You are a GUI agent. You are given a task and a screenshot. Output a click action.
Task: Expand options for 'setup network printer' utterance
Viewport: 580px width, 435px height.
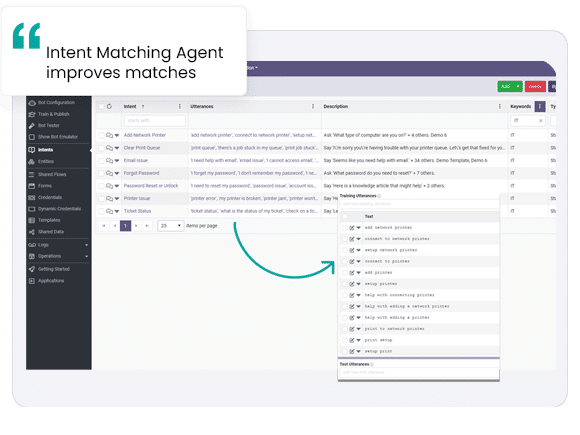click(x=358, y=250)
